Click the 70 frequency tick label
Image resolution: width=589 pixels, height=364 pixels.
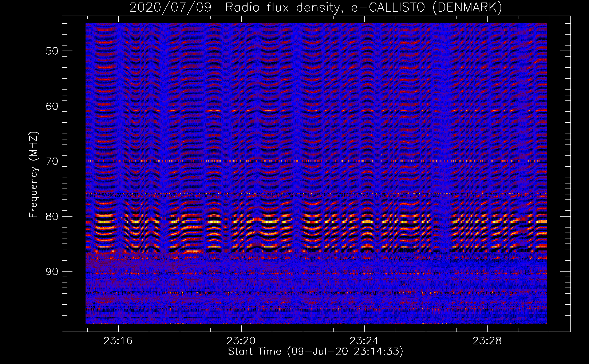52,161
